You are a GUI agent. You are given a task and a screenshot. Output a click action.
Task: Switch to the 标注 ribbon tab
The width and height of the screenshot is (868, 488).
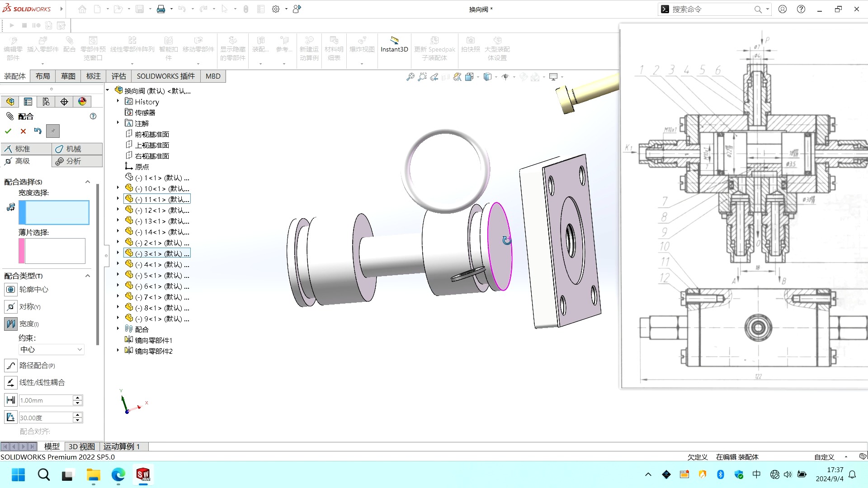(94, 75)
